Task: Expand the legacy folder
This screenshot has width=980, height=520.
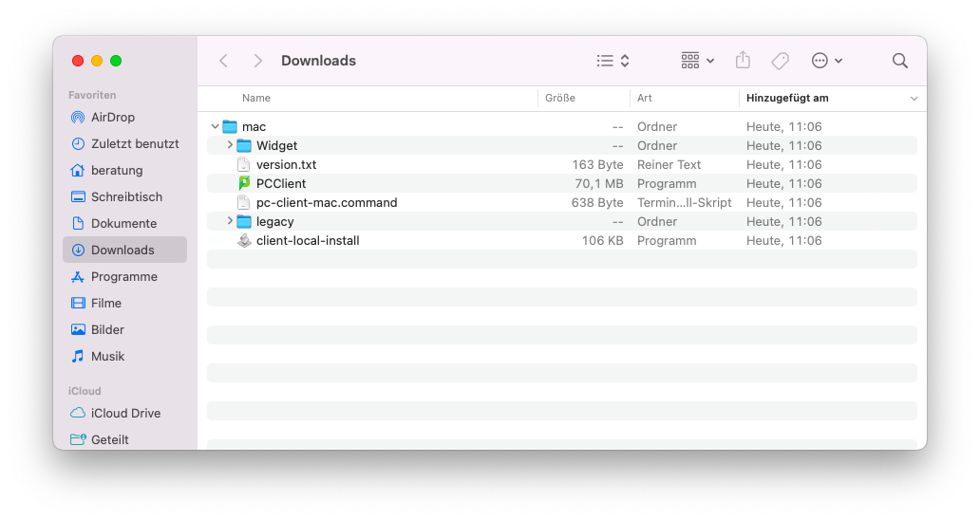Action: (x=230, y=221)
